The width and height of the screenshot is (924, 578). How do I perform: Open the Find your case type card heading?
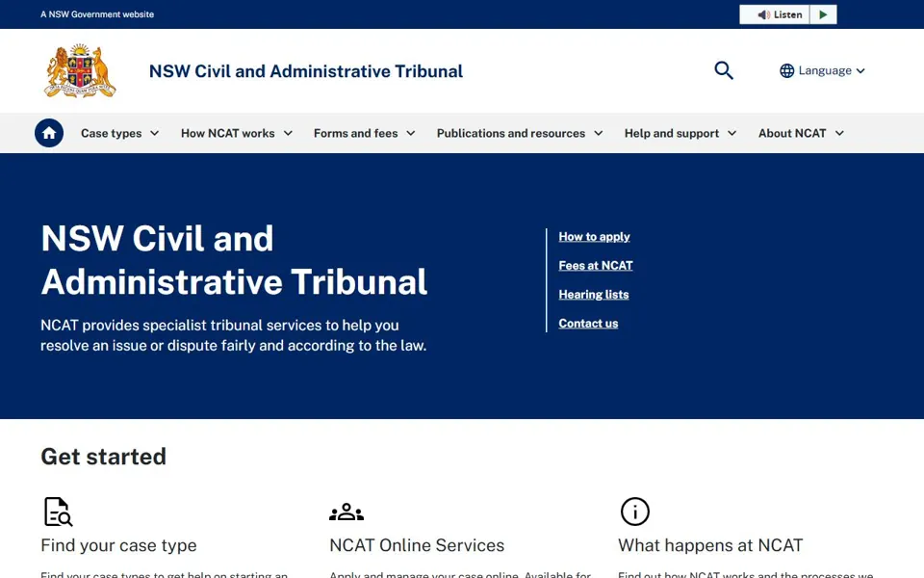[x=118, y=545]
